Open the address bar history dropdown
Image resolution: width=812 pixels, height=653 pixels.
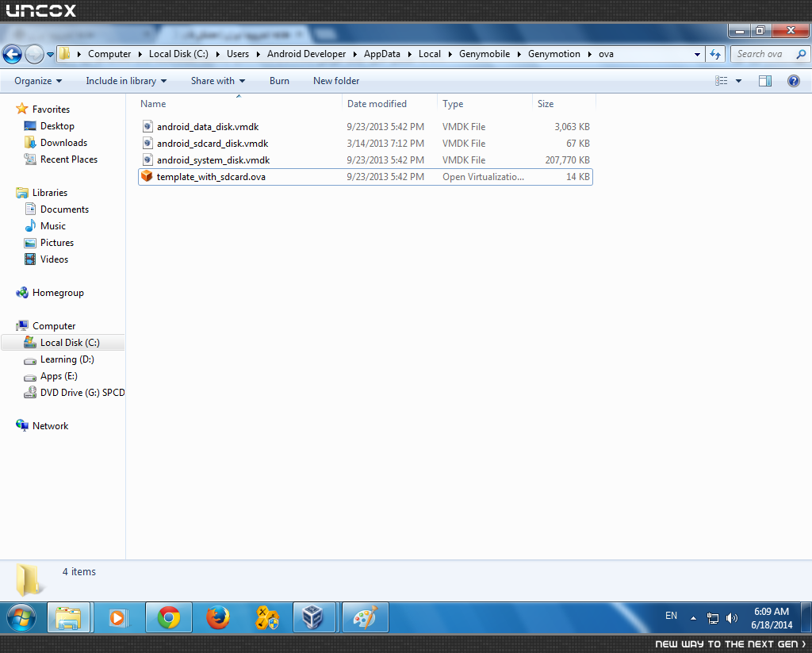pyautogui.click(x=697, y=54)
